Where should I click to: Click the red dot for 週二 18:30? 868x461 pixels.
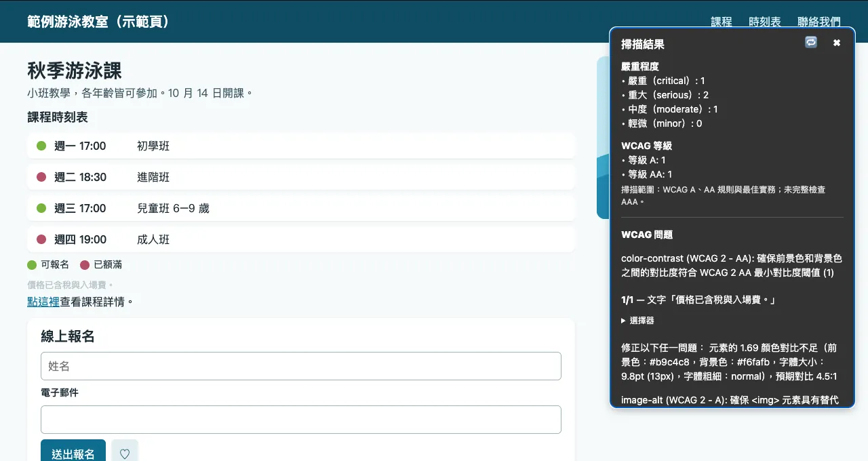[41, 177]
